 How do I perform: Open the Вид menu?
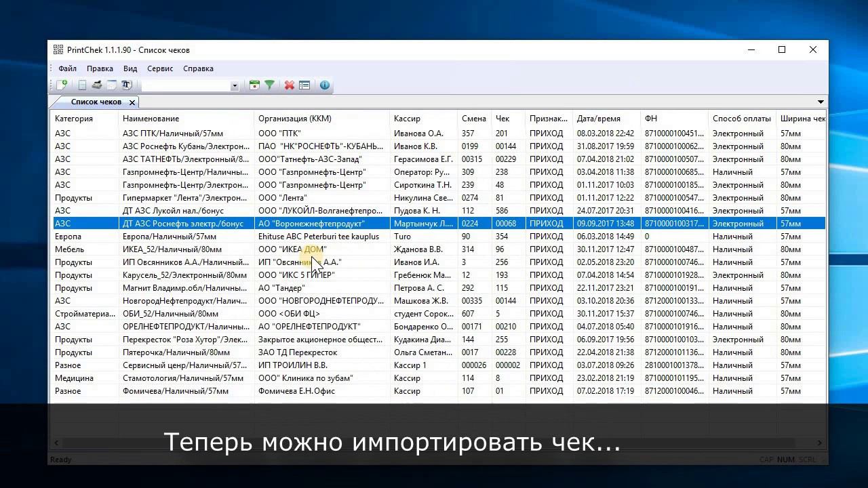click(130, 68)
